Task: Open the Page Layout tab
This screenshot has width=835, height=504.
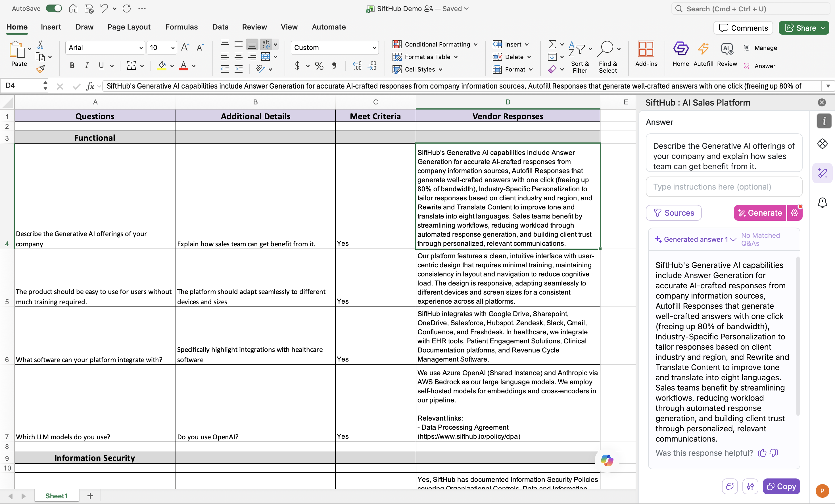Action: click(129, 27)
